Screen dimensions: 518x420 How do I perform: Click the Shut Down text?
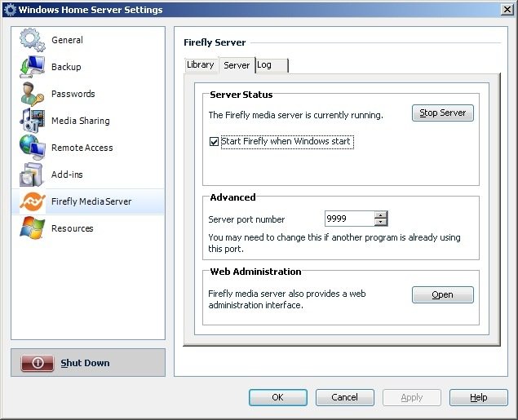85,363
